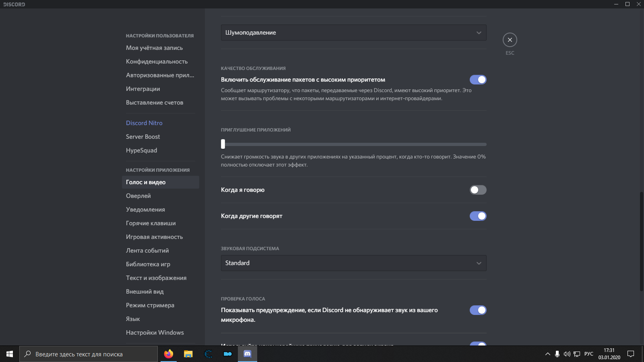The image size is (644, 362).
Task: Open the Windows Start menu
Action: tap(10, 354)
